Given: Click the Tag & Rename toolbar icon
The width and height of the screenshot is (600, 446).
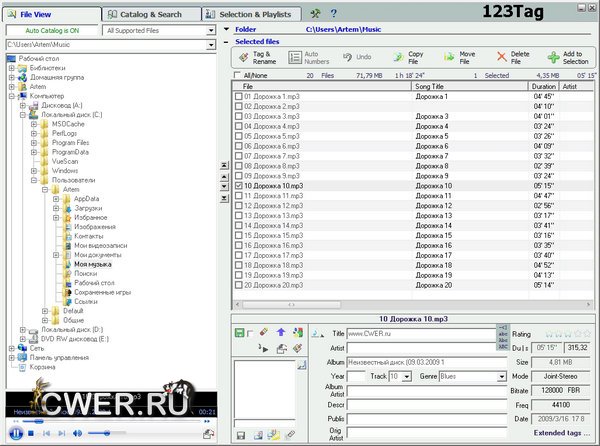Looking at the screenshot, I should pos(246,58).
